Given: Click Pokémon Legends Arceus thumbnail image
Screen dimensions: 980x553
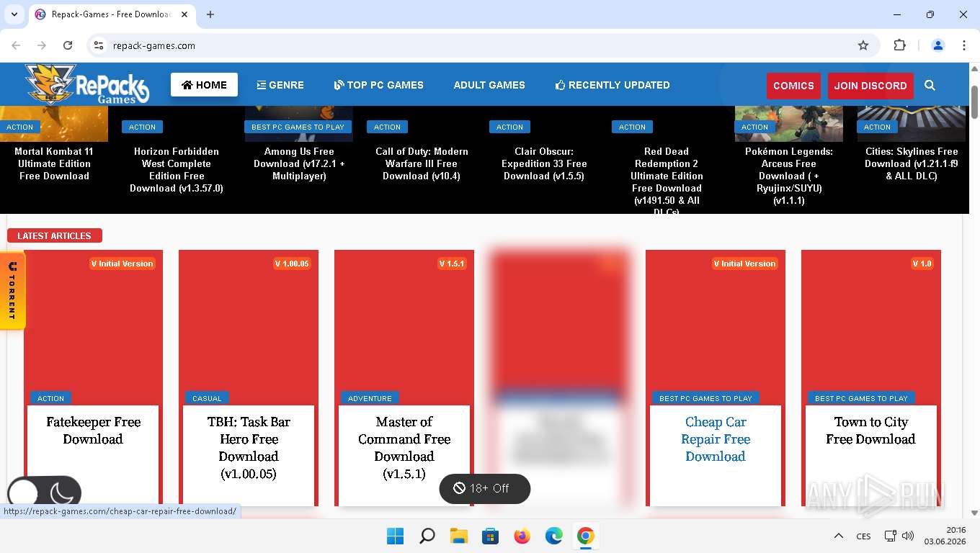Looking at the screenshot, I should point(789,124).
